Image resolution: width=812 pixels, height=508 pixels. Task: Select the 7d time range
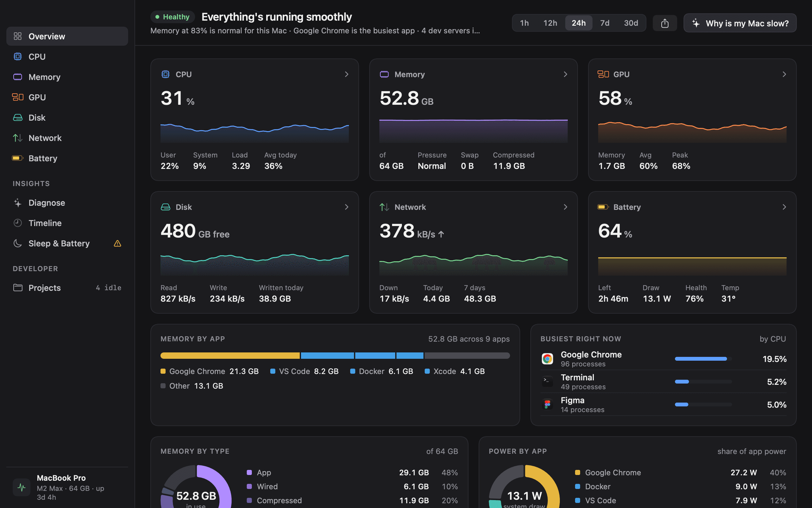[605, 23]
